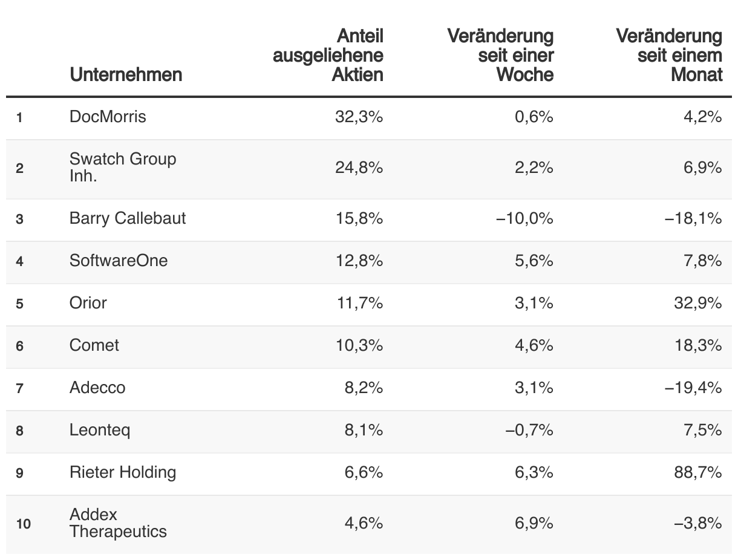The height and width of the screenshot is (560, 738).
Task: Select the Comet row label
Action: [x=94, y=345]
